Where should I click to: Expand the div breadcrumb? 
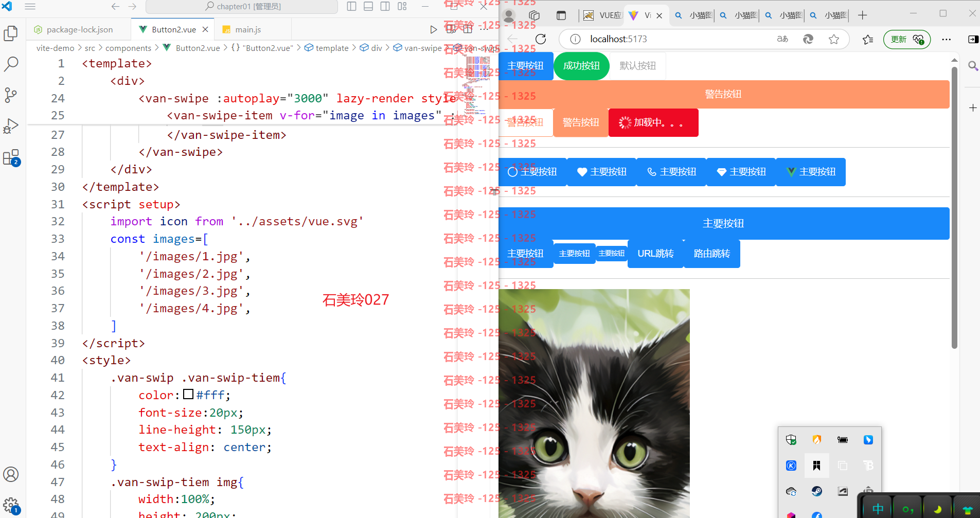pos(371,48)
